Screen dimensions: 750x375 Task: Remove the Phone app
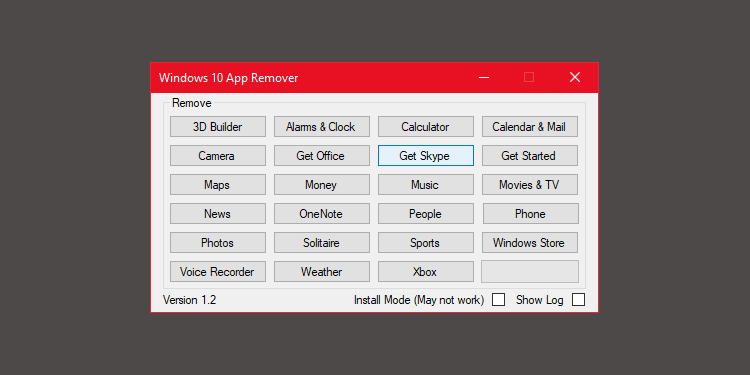tap(530, 214)
